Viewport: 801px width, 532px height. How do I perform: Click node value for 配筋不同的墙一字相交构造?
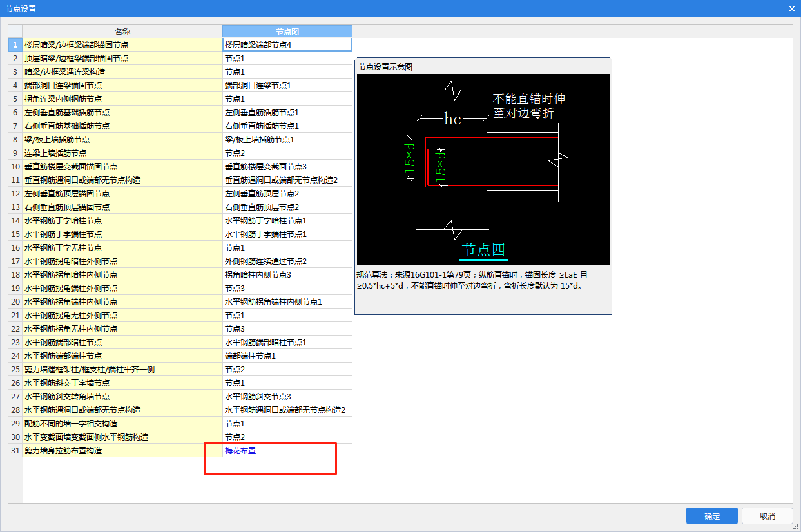tap(287, 424)
